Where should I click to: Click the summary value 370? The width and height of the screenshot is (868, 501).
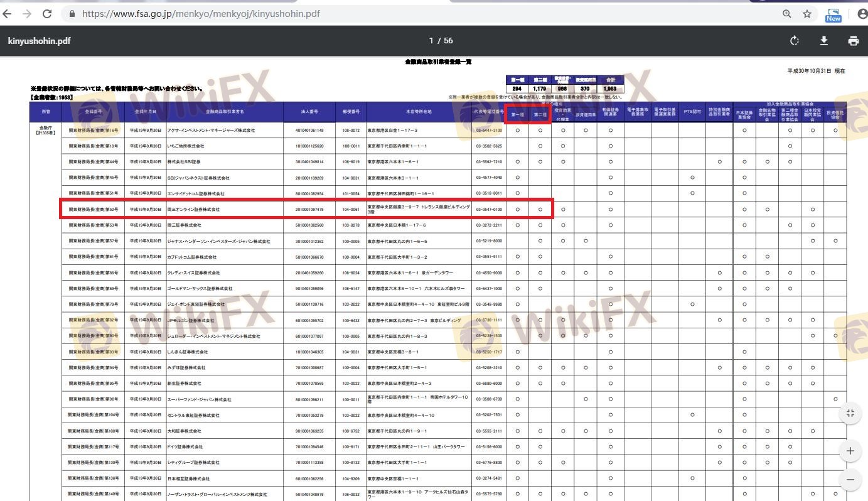pos(586,89)
